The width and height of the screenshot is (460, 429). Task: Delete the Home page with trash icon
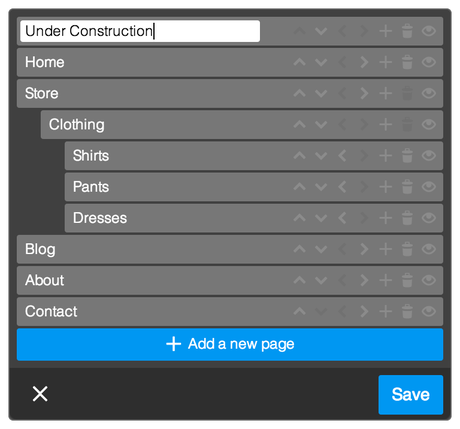pyautogui.click(x=407, y=62)
